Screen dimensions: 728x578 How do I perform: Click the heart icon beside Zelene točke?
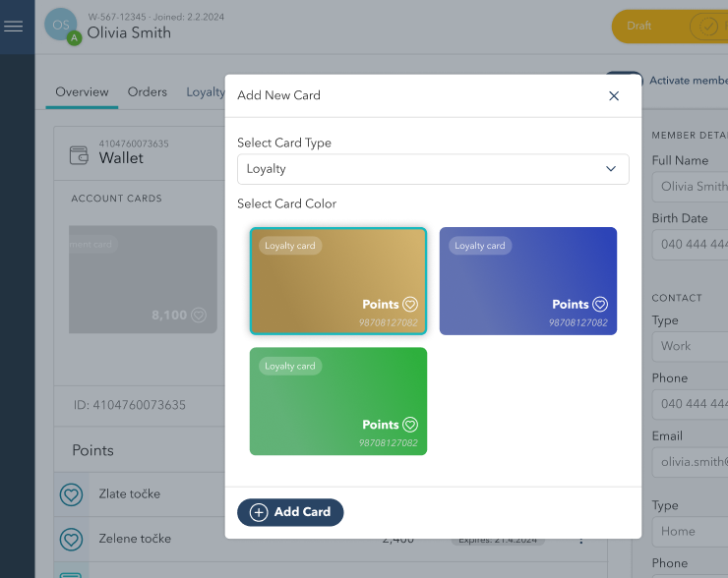tap(71, 540)
